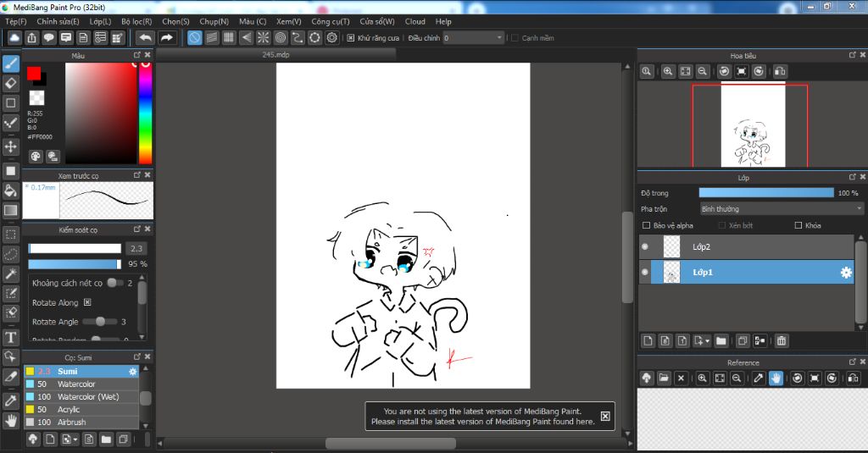Viewport: 868px width, 453px height.
Task: Toggle the Bảo vệ alpha checkbox
Action: [x=646, y=225]
